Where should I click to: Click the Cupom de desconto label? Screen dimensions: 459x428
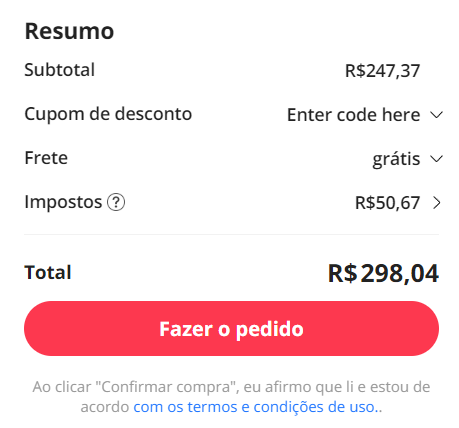(x=108, y=114)
